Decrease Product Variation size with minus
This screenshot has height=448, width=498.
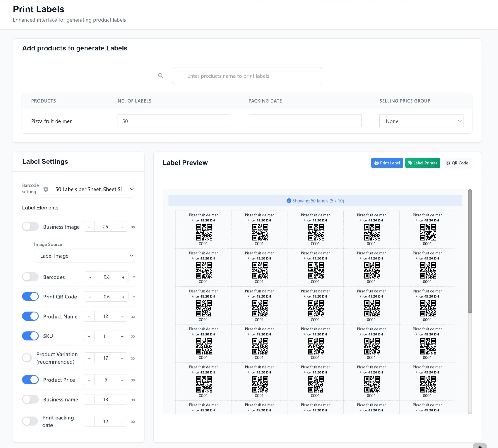[89, 358]
